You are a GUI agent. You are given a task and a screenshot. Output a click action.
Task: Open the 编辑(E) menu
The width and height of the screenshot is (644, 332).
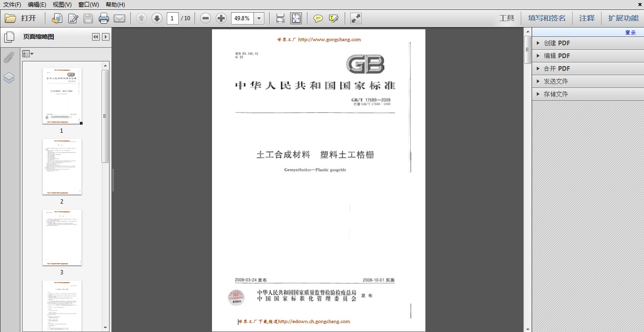point(37,4)
